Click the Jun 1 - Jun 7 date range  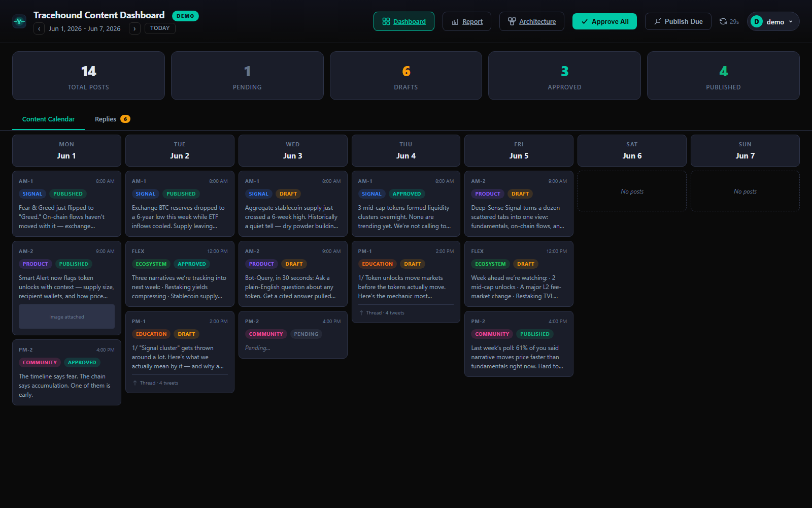85,29
